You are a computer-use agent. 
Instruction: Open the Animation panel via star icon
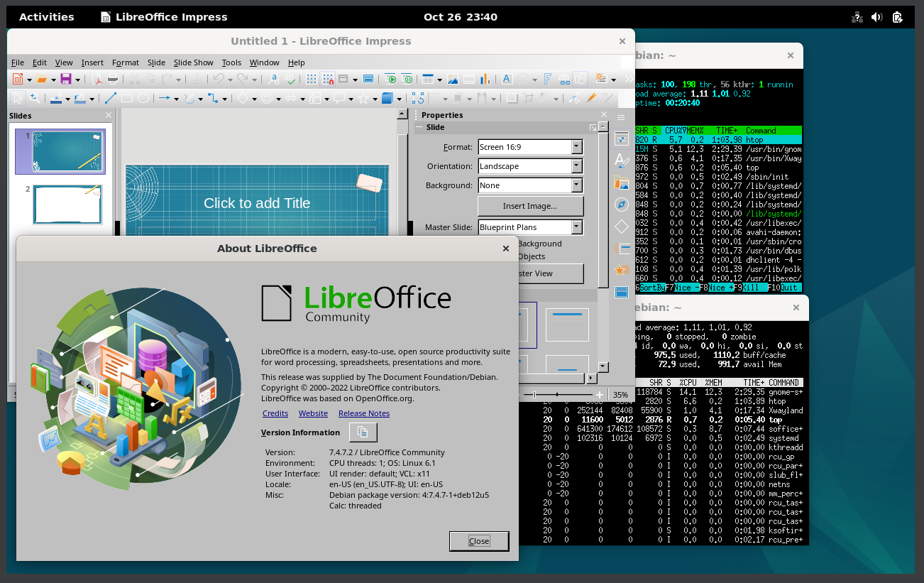622,270
